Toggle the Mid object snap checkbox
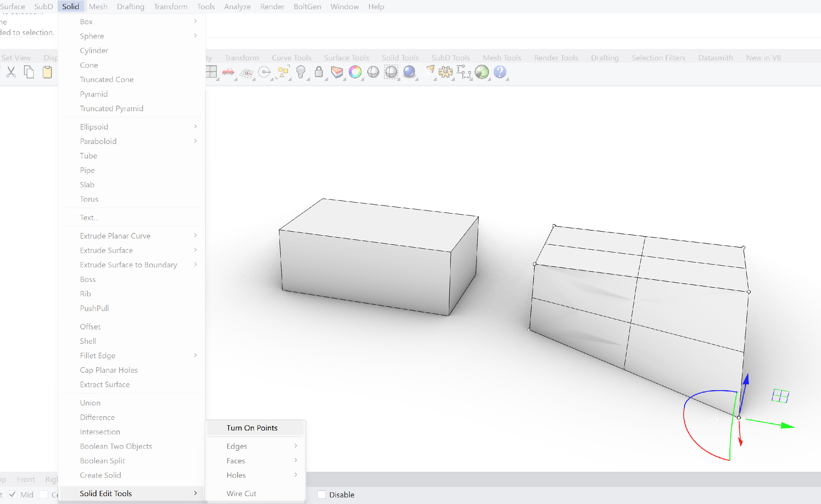Viewport: 821px width, 504px height. pos(12,495)
